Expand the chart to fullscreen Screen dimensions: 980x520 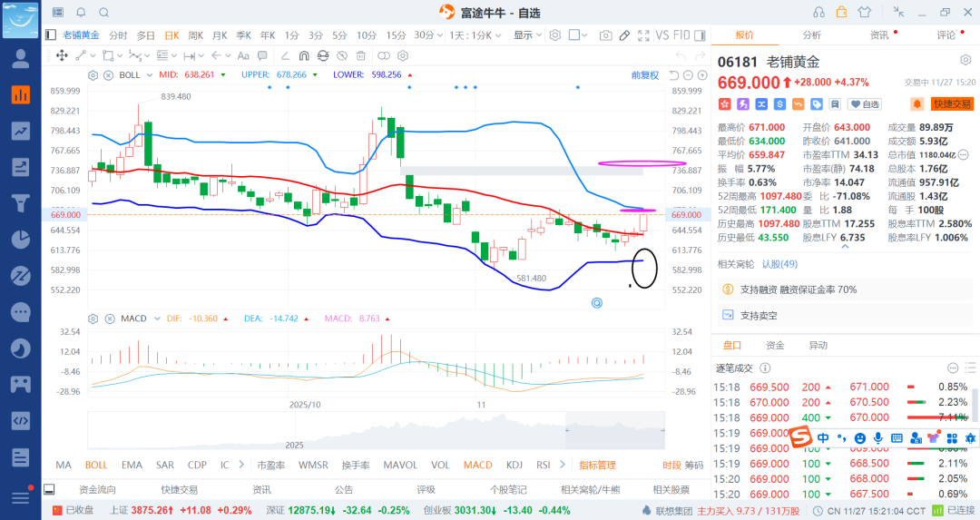[643, 35]
